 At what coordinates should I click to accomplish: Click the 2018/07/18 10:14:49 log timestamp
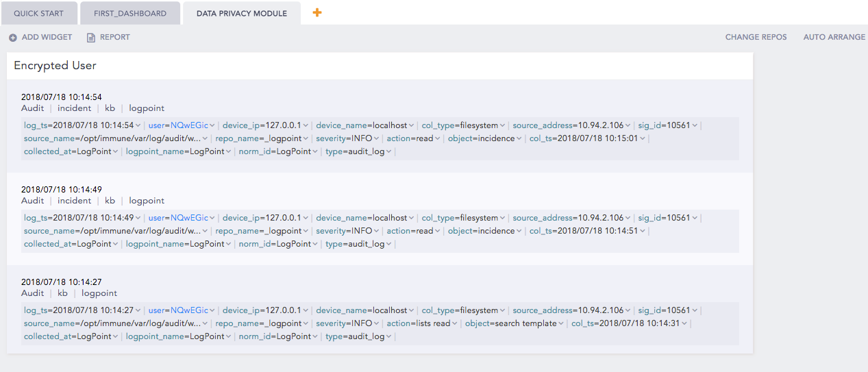point(62,190)
